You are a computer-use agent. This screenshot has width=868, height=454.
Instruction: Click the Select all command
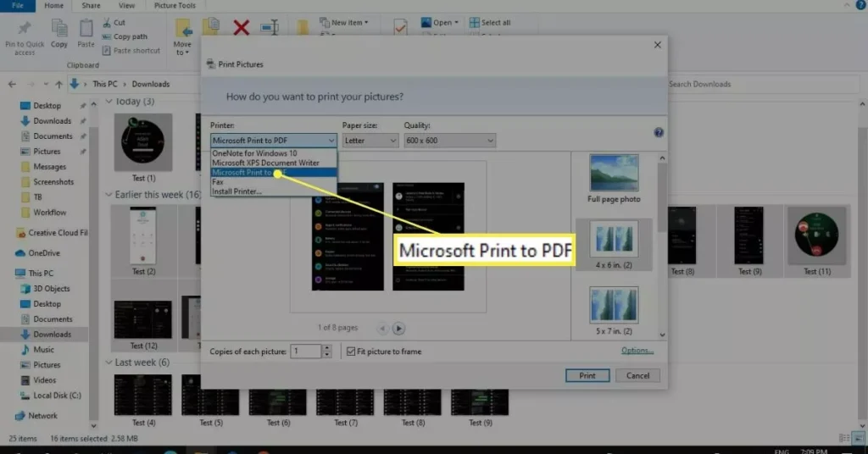490,23
